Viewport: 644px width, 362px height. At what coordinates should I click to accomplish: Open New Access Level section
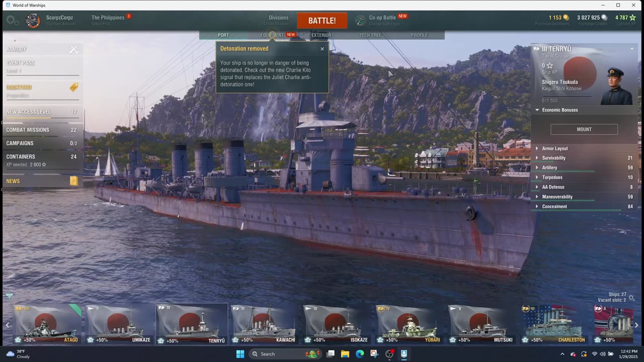tap(42, 112)
